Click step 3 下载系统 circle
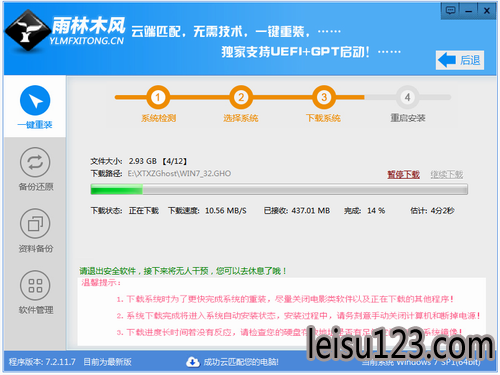Viewport: 500px width, 375px height. point(324,97)
